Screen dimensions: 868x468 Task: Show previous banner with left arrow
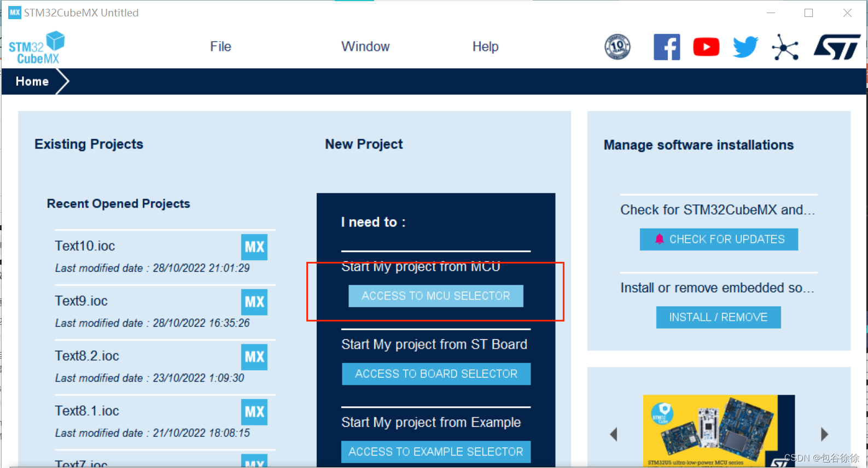(x=614, y=434)
